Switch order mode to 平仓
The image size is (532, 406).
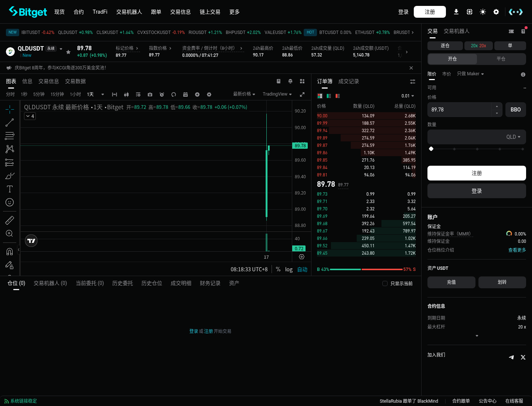click(501, 59)
